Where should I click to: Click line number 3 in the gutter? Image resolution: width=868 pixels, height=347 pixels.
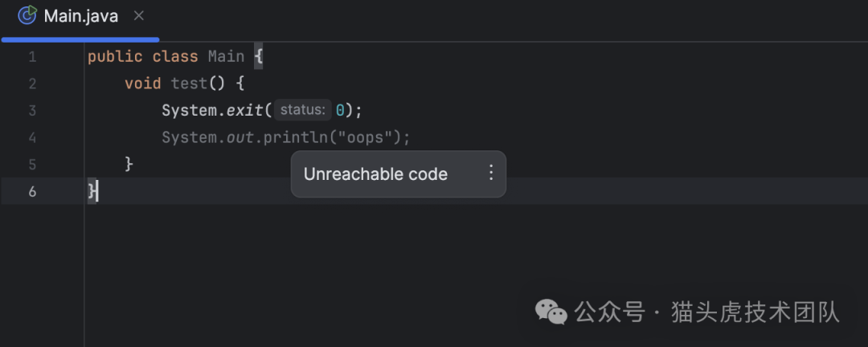pos(32,111)
